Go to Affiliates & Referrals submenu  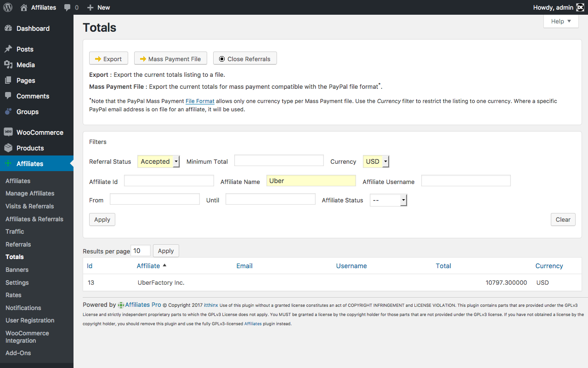coord(34,219)
